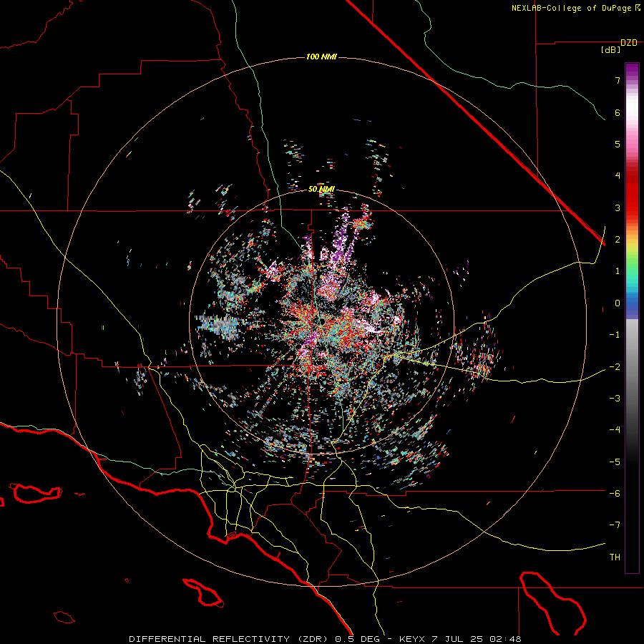The height and width of the screenshot is (644, 644).
Task: Click the 50 NMI range ring label
Action: tap(321, 190)
